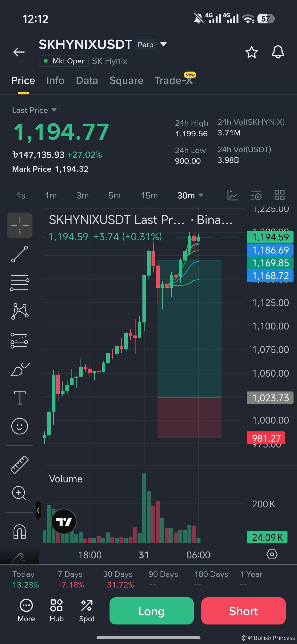Tap the 24h High 1,199.56 value

(x=191, y=134)
